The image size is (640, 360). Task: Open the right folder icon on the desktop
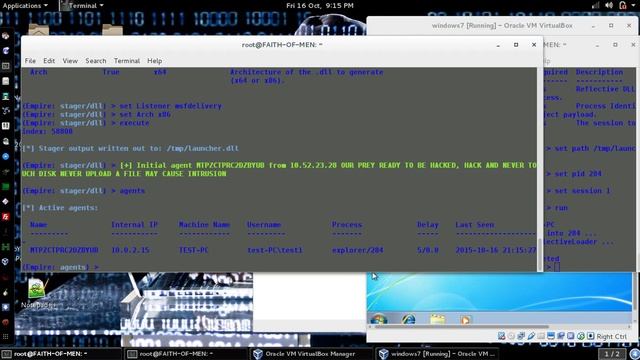pos(112,30)
